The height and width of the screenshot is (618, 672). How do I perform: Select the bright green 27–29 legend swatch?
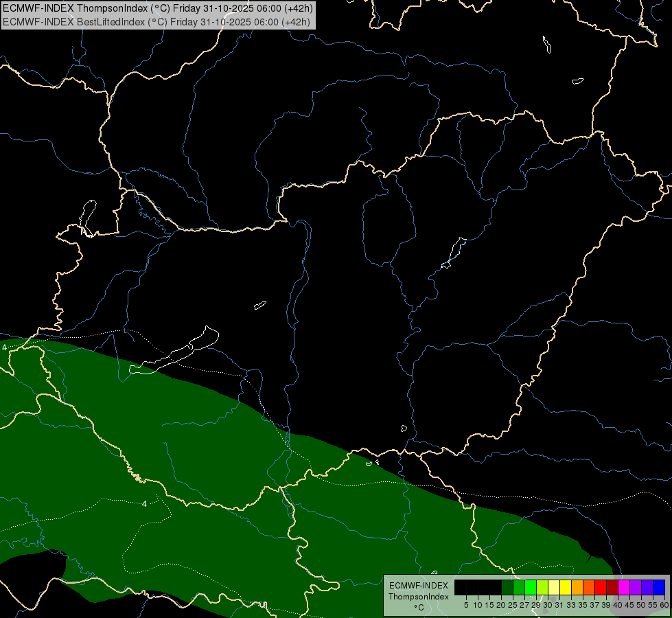pos(531,587)
